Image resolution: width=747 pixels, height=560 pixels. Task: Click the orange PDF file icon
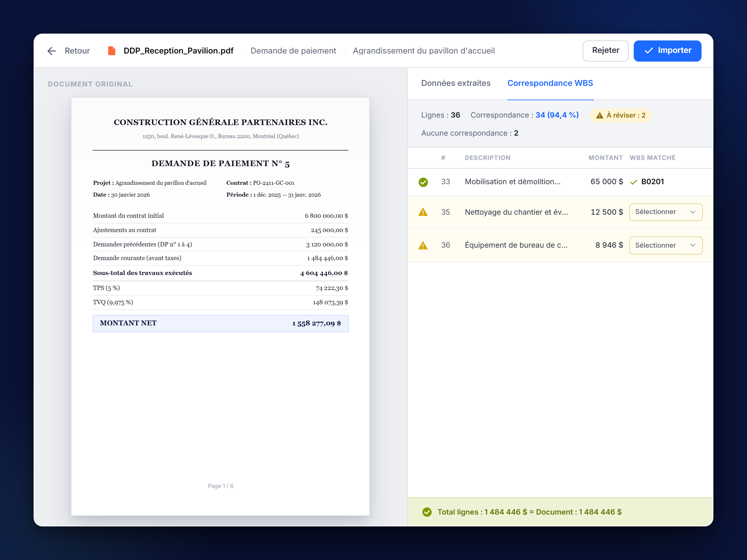click(111, 51)
